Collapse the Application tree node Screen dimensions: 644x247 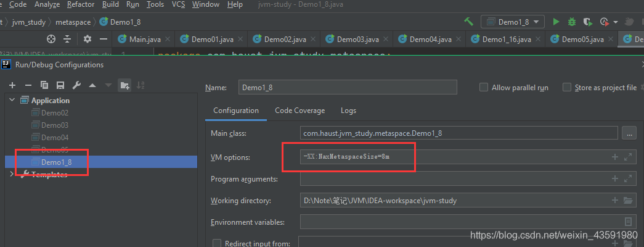tap(12, 100)
